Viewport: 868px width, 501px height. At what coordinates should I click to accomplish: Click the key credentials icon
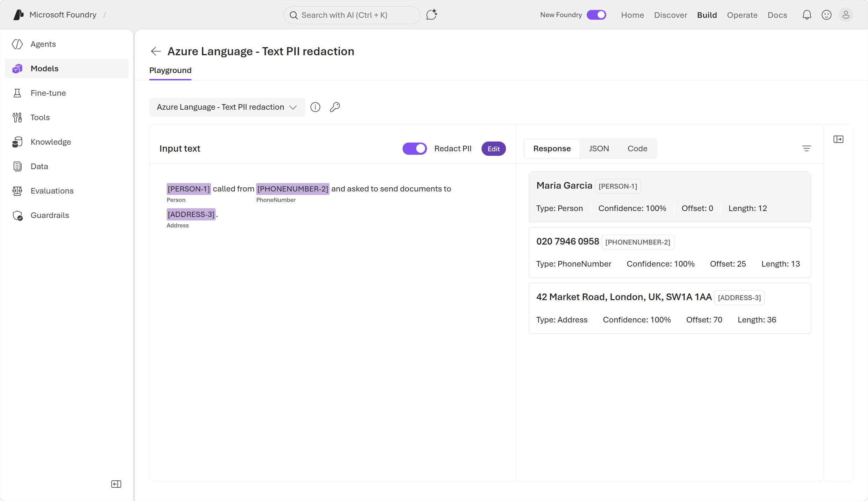coord(335,107)
